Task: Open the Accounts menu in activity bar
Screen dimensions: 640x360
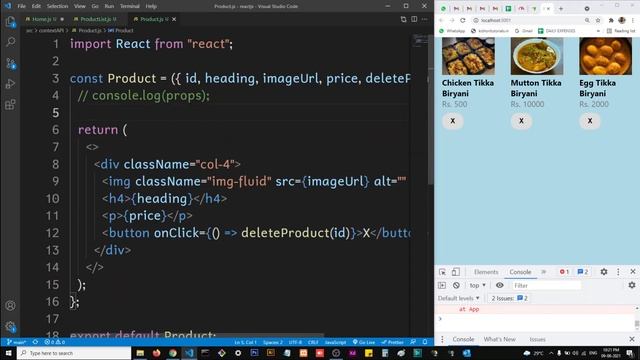Action: click(x=10, y=305)
